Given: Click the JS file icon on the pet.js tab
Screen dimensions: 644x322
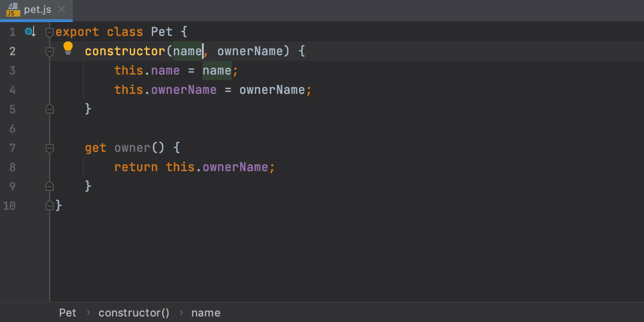Looking at the screenshot, I should click(x=13, y=10).
